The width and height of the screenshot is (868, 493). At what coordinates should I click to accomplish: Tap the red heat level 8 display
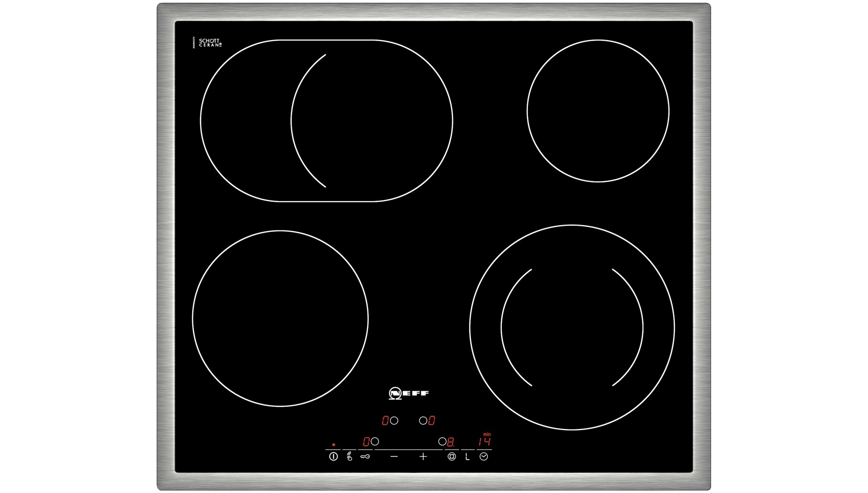[x=450, y=442]
